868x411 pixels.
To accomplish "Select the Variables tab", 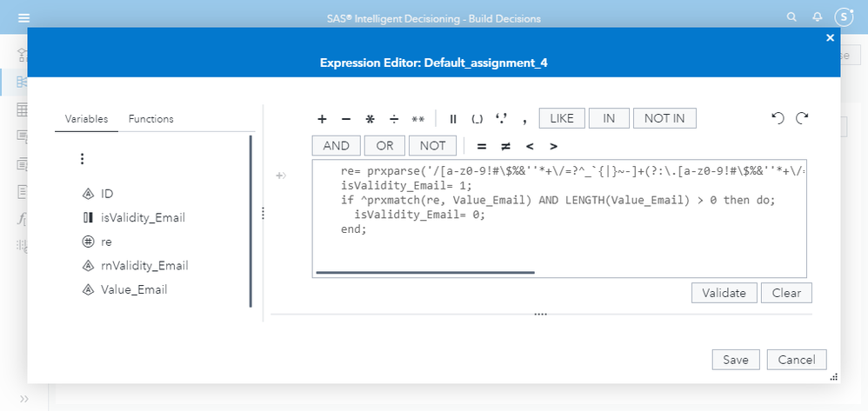I will click(86, 119).
